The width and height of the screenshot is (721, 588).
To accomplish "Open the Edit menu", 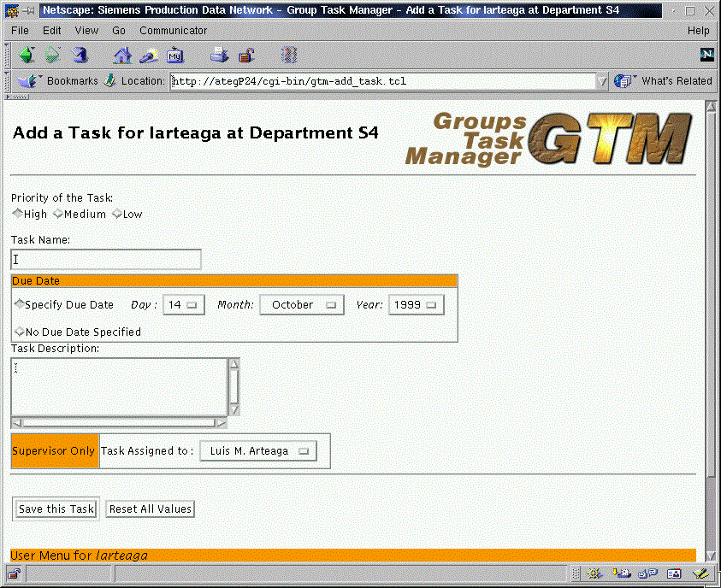I will click(51, 31).
